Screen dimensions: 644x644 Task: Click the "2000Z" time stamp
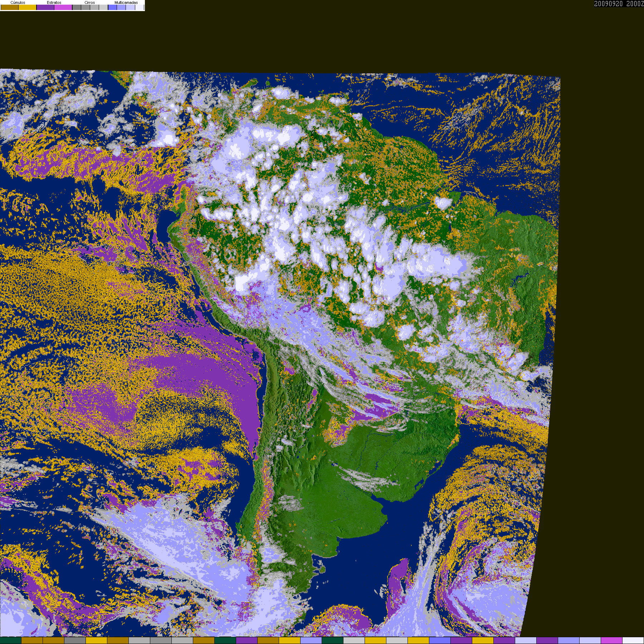tap(635, 4)
